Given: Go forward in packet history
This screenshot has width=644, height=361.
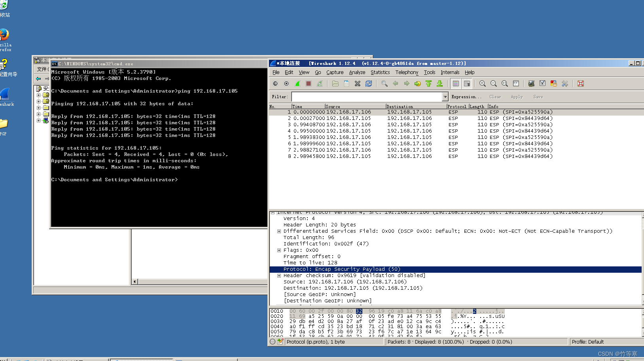Looking at the screenshot, I should tap(407, 84).
